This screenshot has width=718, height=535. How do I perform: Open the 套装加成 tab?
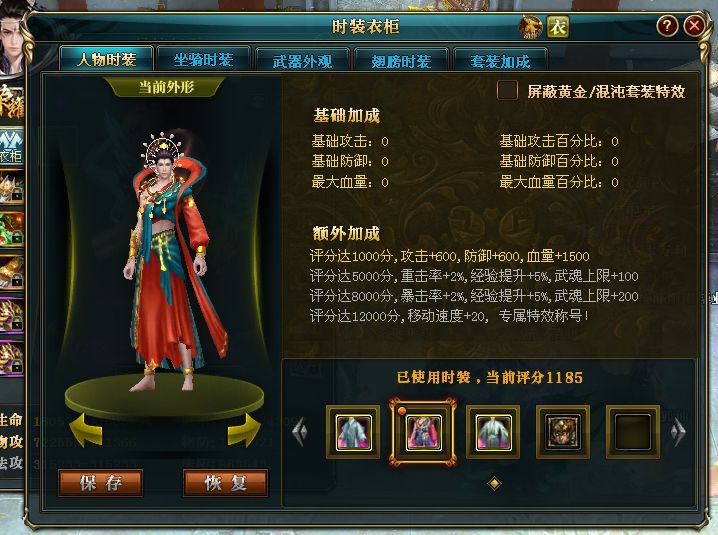pos(500,60)
